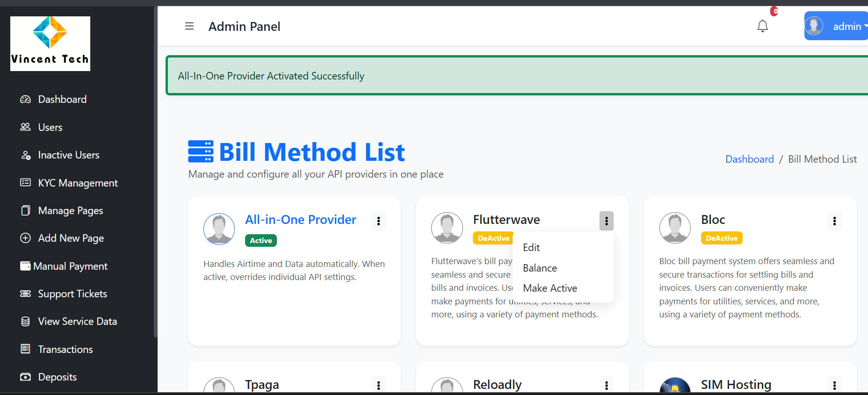Click the Deposits sidebar icon
Screen dimensions: 868x395
tap(25, 377)
